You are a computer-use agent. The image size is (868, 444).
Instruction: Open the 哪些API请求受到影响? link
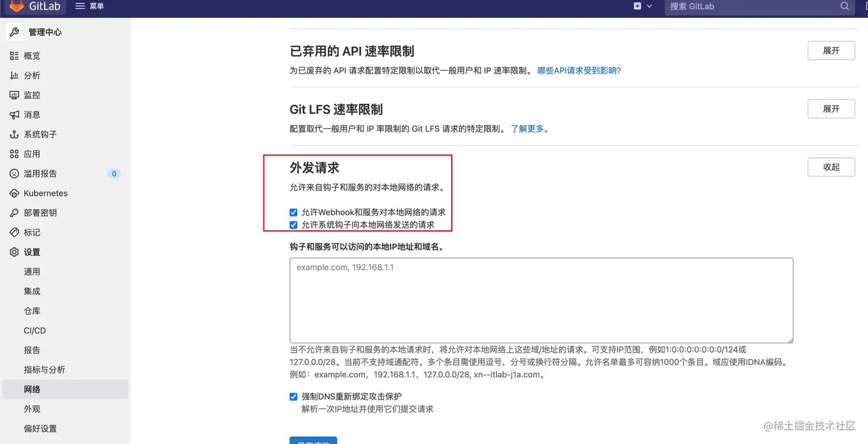(579, 71)
